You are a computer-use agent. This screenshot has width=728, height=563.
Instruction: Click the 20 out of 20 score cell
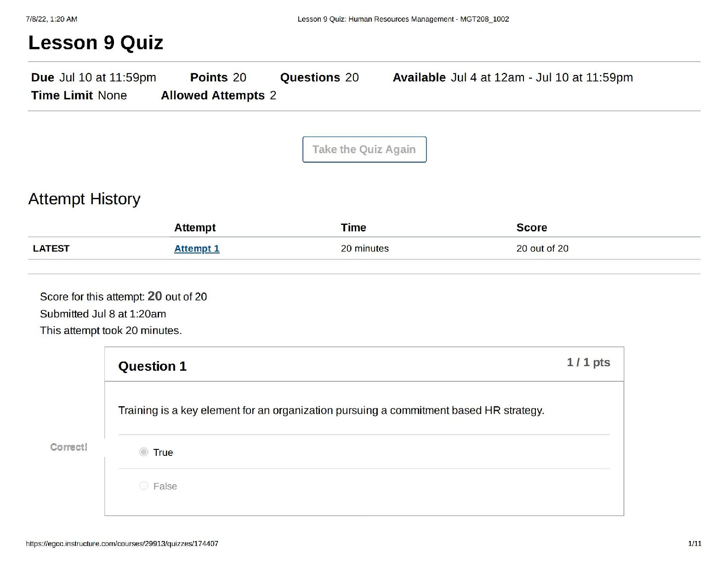coord(542,248)
